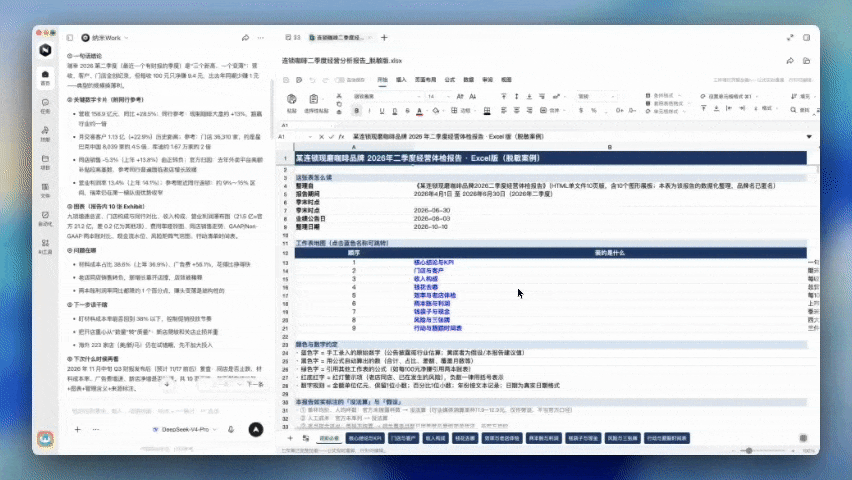The width and height of the screenshot is (852, 480).
Task: Open the share arrow icon in chat header
Action: coord(246,38)
